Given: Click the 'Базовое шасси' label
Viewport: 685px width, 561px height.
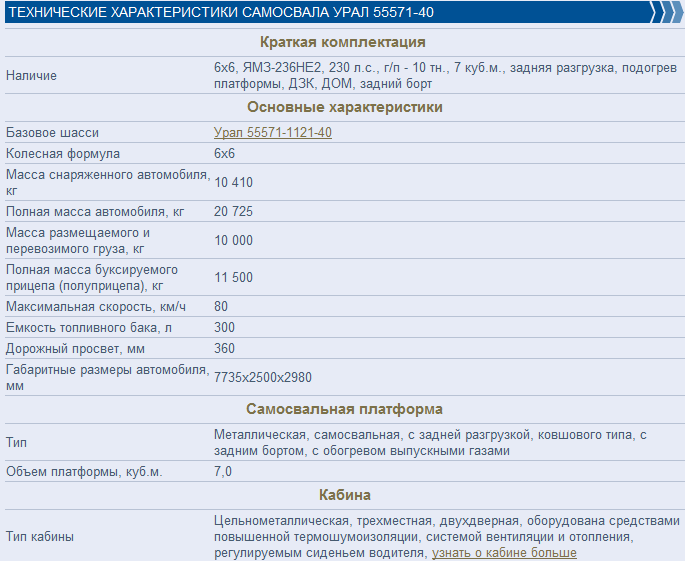Looking at the screenshot, I should pyautogui.click(x=52, y=132).
